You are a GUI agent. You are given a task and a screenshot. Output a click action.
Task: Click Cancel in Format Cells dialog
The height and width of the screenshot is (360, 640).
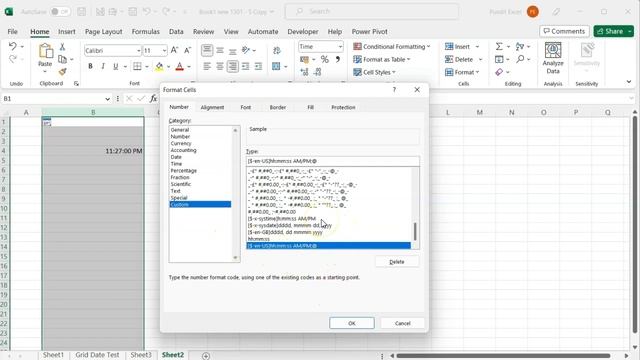[402, 323]
